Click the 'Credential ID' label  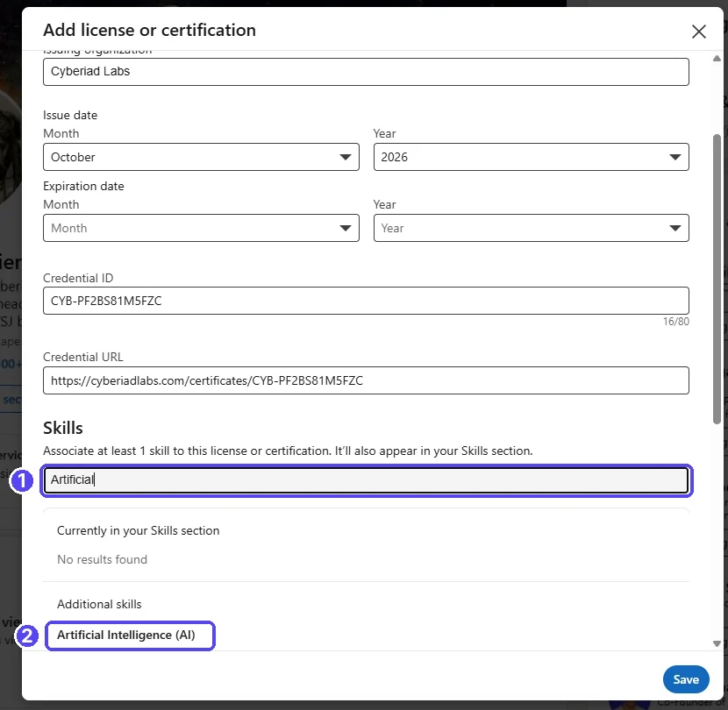pyautogui.click(x=78, y=278)
